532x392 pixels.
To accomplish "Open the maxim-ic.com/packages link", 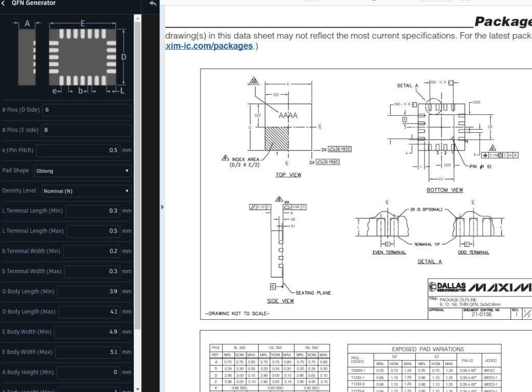I will (209, 46).
